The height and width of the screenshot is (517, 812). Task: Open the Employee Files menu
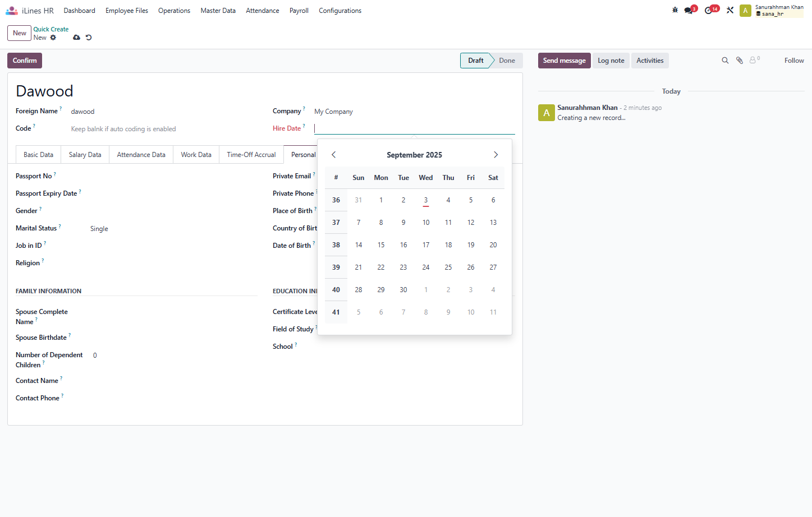[127, 11]
